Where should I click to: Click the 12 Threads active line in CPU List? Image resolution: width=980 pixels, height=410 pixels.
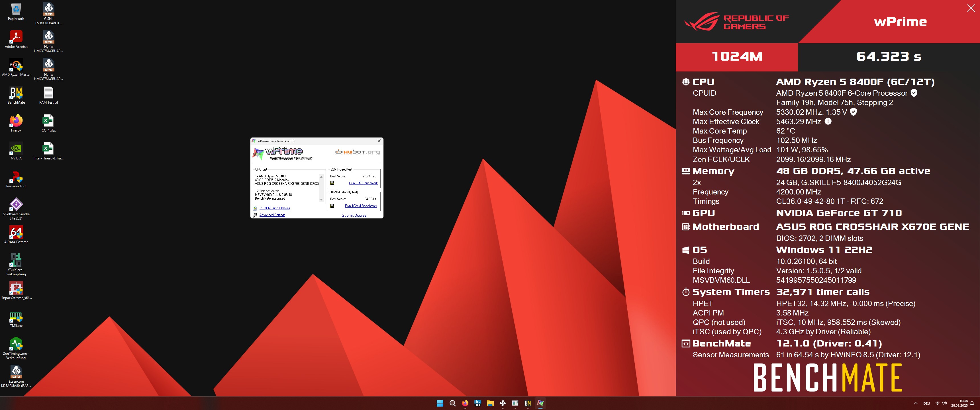tap(267, 191)
